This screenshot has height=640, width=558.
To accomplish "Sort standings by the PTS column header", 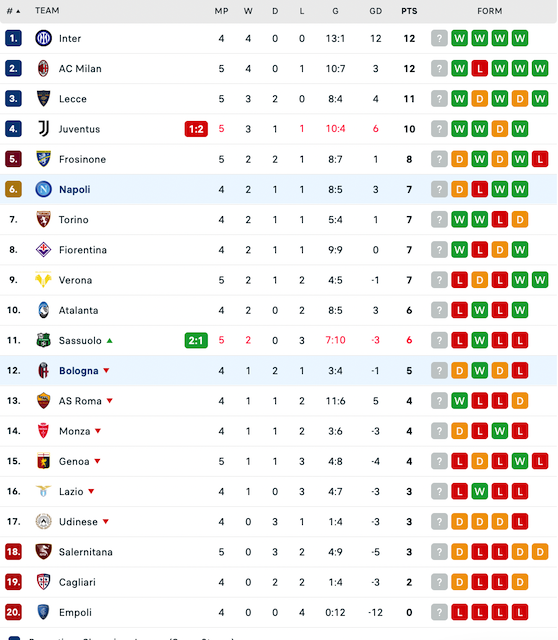I will coord(409,11).
